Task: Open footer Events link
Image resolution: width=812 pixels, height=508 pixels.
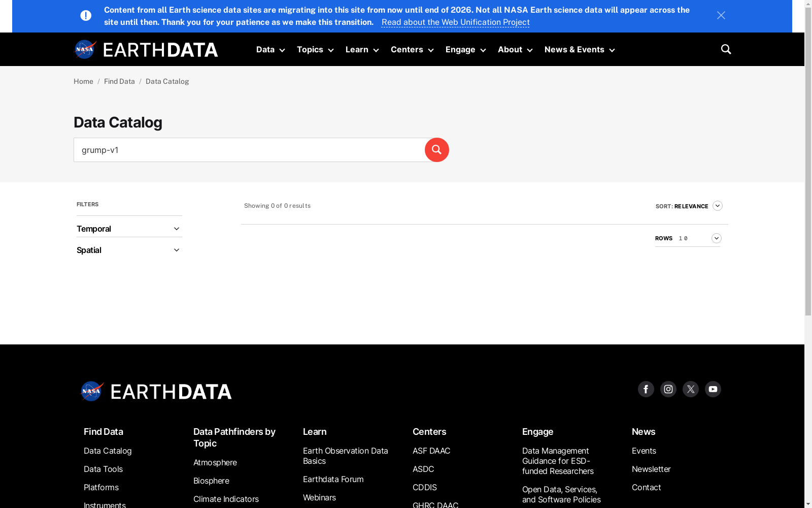Action: (x=644, y=451)
